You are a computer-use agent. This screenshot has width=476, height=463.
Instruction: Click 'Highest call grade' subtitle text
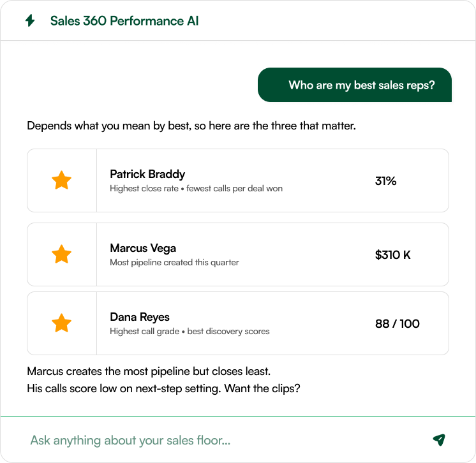144,332
